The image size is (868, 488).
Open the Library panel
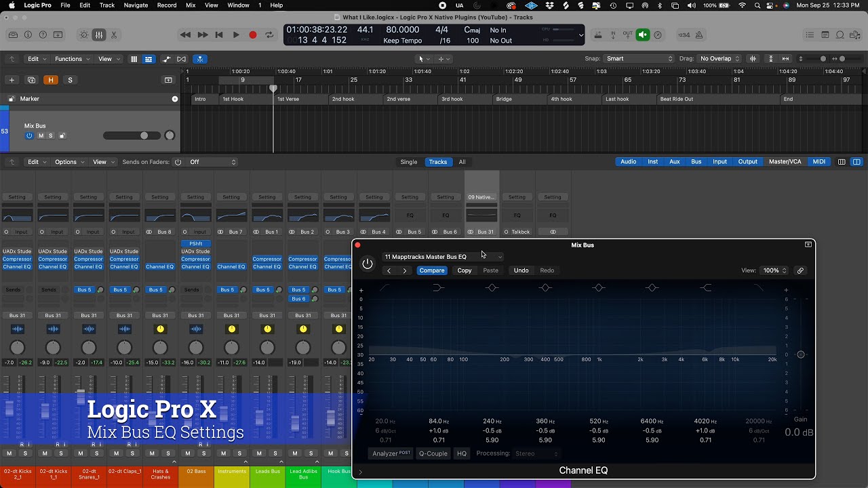tap(13, 35)
